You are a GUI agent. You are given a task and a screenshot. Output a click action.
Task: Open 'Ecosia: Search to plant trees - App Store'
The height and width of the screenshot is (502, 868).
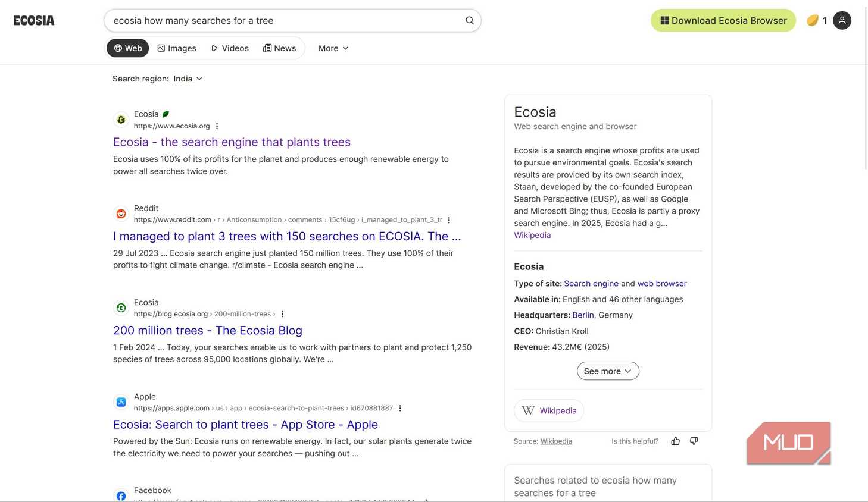pos(245,425)
